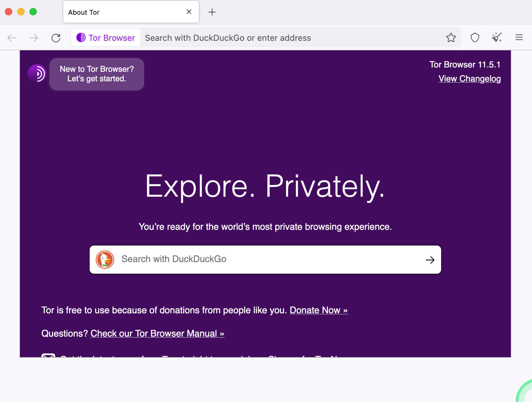Click the green fullscreen window button

33,12
